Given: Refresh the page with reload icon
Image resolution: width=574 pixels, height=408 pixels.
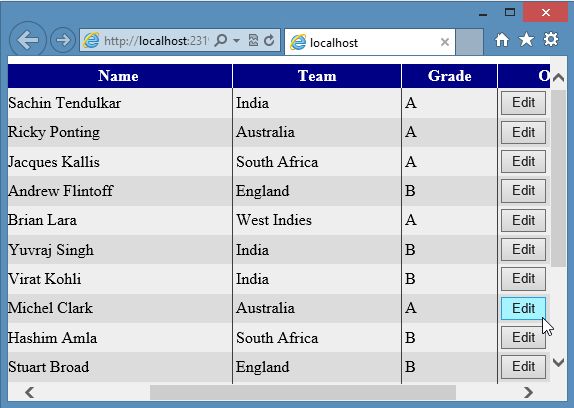Looking at the screenshot, I should click(269, 40).
